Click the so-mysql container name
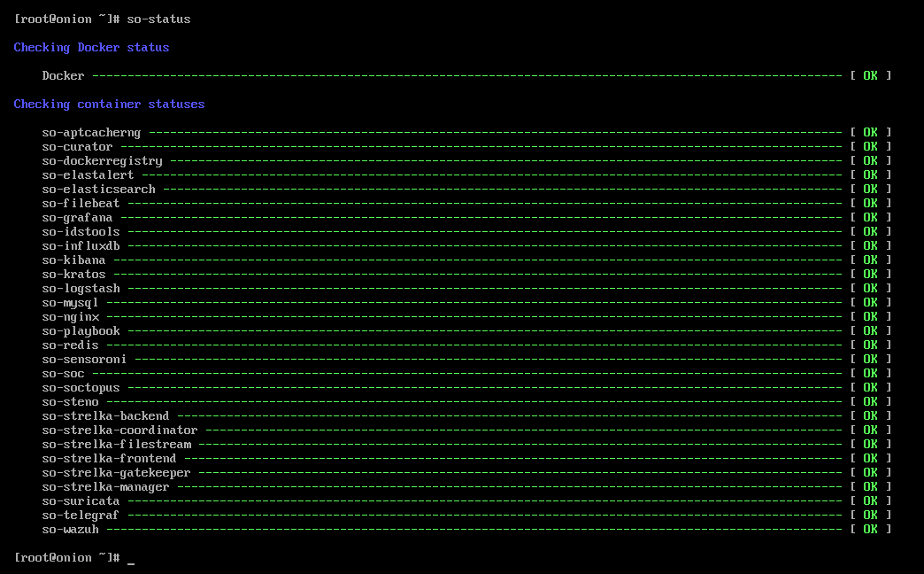Screen dimensions: 924x574 (70, 303)
